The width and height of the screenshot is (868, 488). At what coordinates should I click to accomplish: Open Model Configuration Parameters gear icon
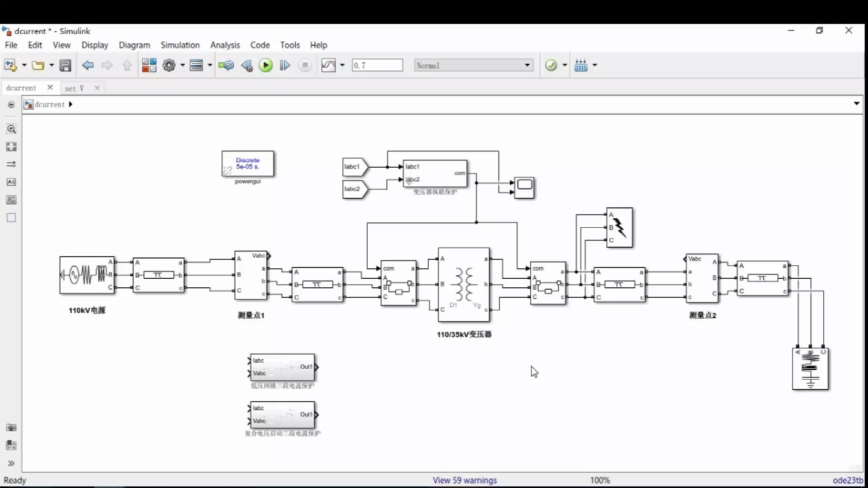169,66
